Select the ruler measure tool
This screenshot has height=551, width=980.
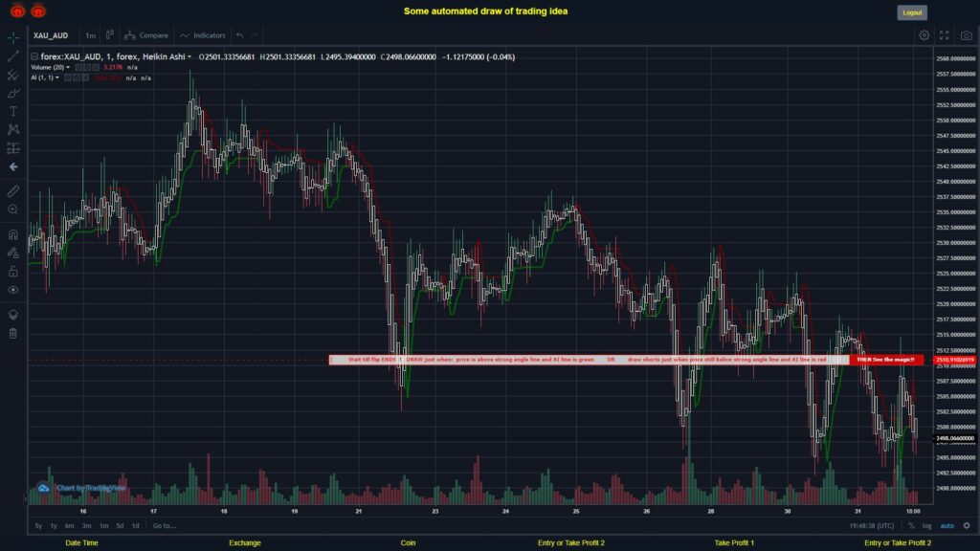point(13,191)
